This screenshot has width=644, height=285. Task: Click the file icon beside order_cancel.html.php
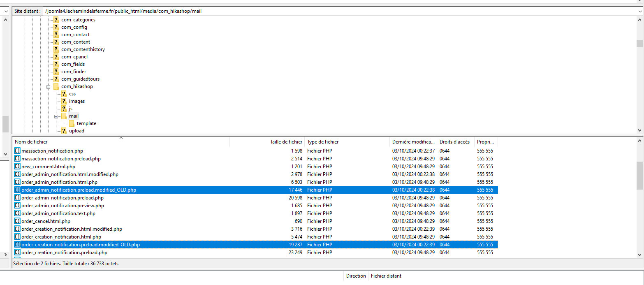(x=17, y=221)
